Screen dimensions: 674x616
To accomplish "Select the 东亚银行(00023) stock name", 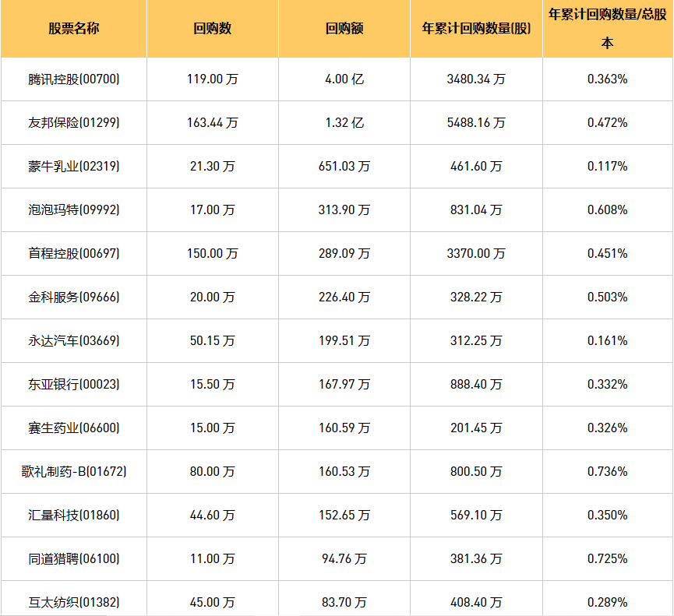I will coord(73,385).
